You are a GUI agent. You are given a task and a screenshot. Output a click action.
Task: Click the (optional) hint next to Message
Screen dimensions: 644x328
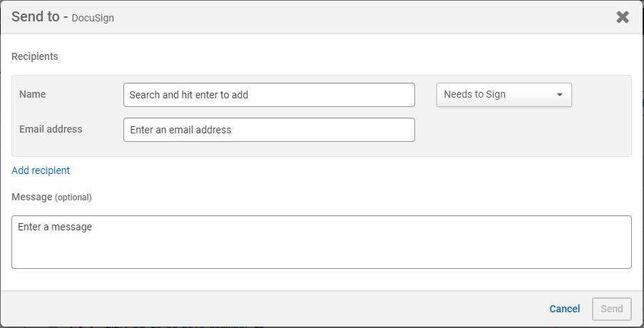coord(73,198)
